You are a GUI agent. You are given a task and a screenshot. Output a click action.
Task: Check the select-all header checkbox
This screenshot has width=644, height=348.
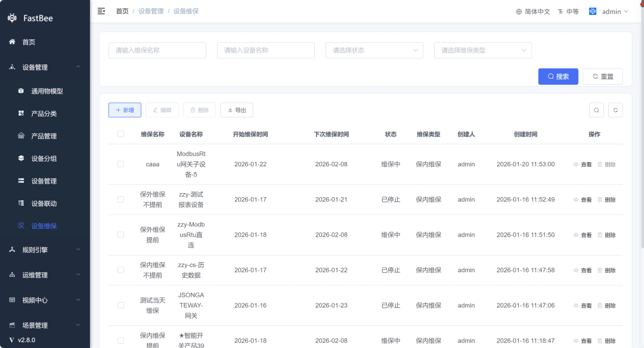120,134
